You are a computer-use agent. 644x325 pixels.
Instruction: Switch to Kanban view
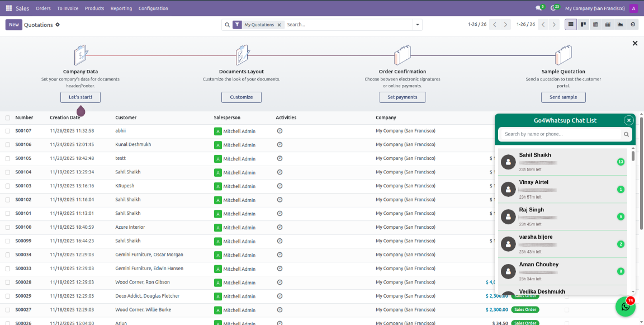pyautogui.click(x=583, y=25)
